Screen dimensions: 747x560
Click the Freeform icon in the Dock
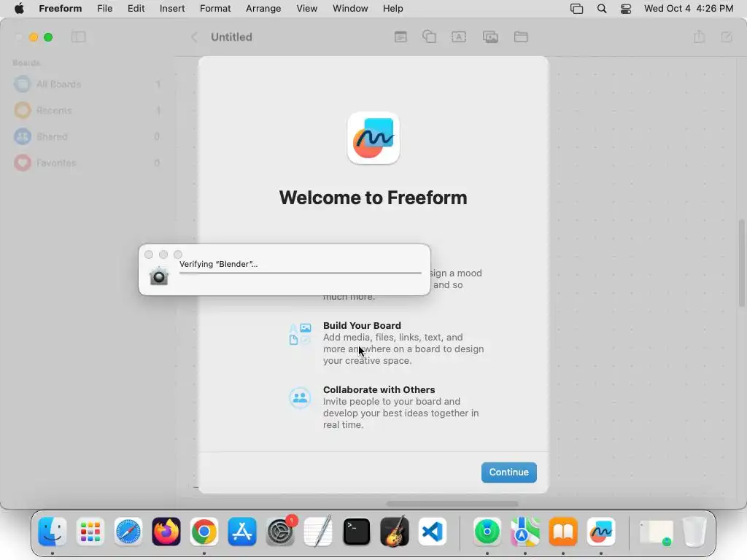(601, 532)
